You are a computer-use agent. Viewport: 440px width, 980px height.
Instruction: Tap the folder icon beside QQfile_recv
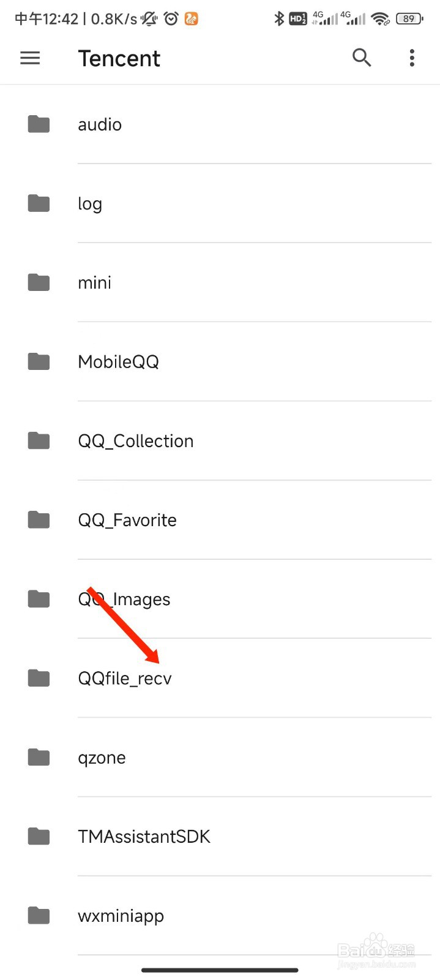click(39, 678)
